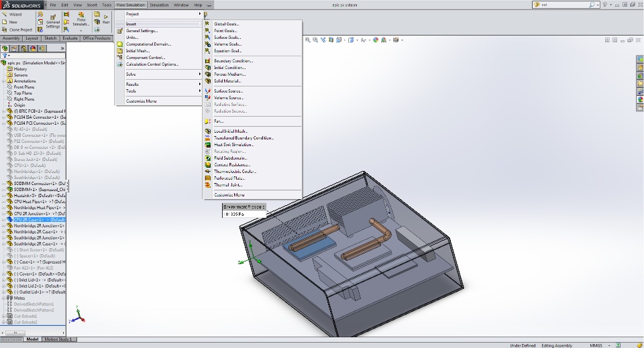Select Surface Source in Insert submenu
Viewport: 644px width, 348px height.
(x=253, y=91)
